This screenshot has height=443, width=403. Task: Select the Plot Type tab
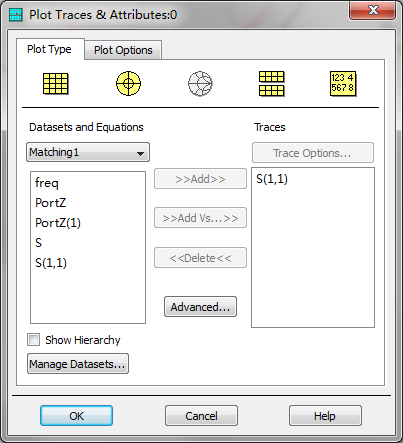click(x=49, y=49)
